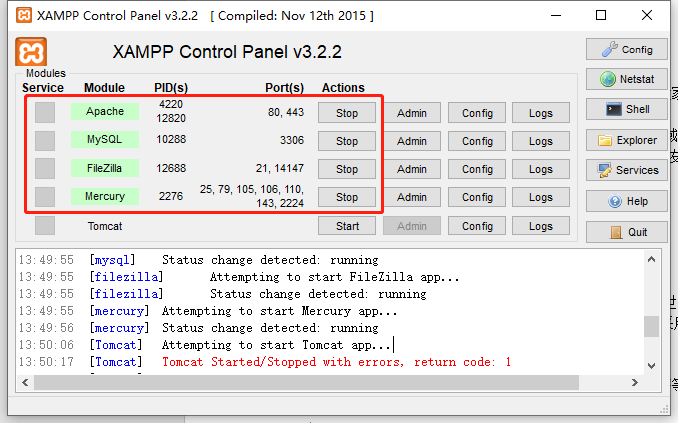Minimize the XAMPP Control Panel window

point(556,16)
